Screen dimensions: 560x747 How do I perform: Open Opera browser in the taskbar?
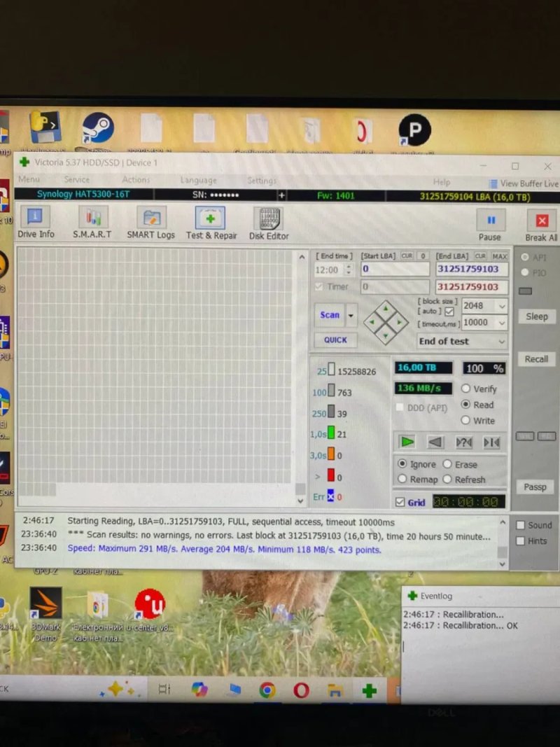pyautogui.click(x=301, y=690)
